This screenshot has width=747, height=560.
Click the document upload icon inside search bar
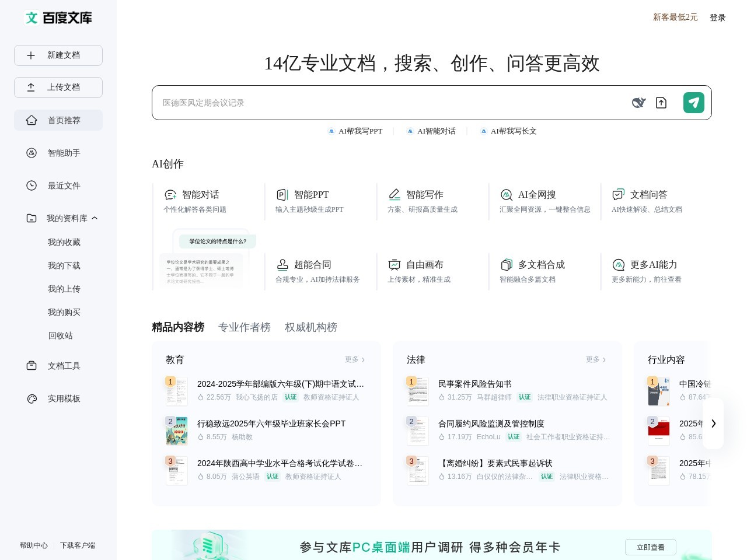pyautogui.click(x=661, y=103)
